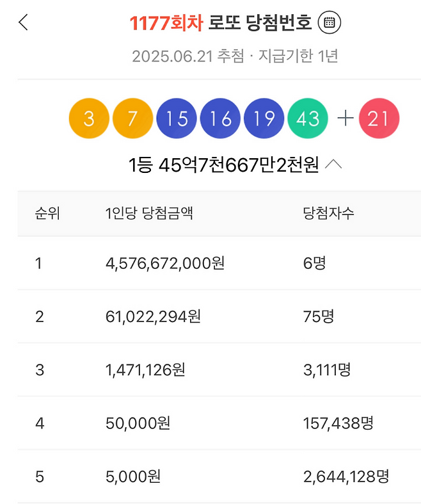Tap the yellow ball number 3

point(89,118)
